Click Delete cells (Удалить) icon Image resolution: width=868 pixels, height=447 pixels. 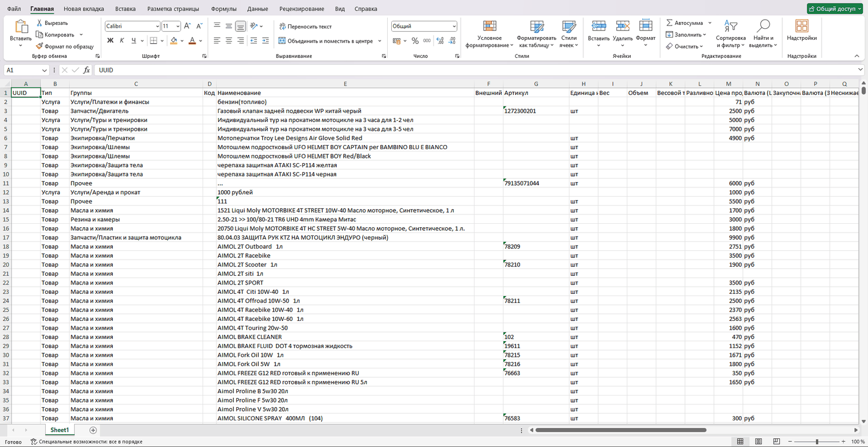[623, 31]
